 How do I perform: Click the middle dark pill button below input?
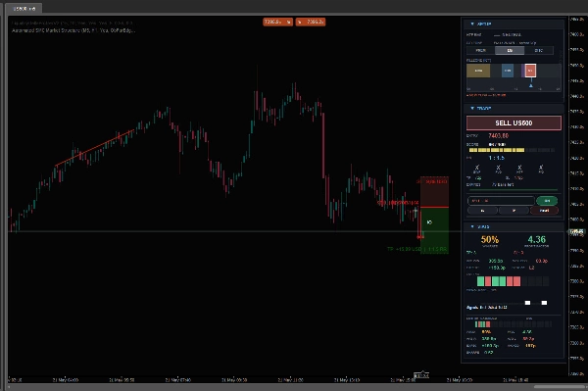pyautogui.click(x=514, y=211)
